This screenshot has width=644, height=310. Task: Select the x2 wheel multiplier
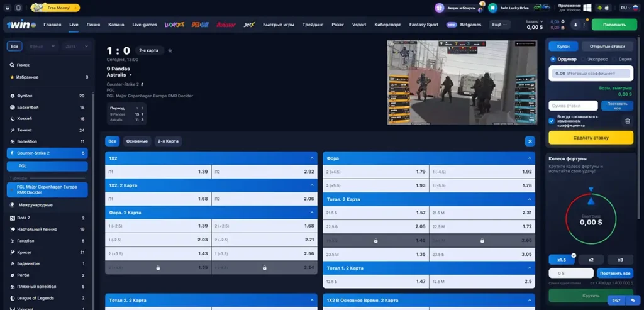591,260
